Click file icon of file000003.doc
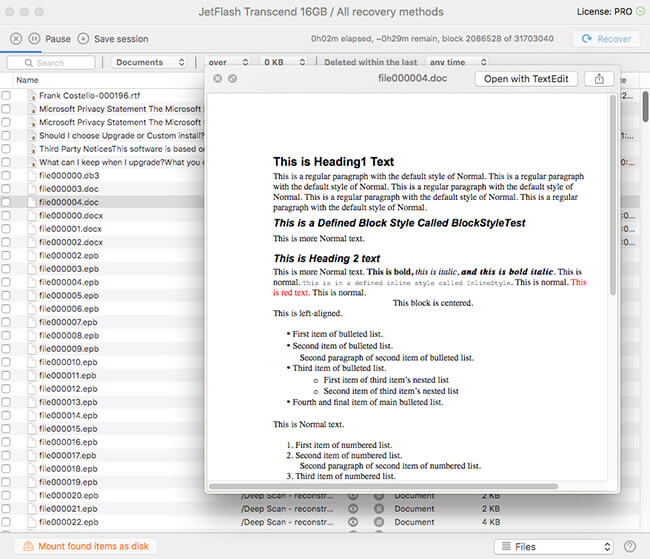 click(x=32, y=189)
